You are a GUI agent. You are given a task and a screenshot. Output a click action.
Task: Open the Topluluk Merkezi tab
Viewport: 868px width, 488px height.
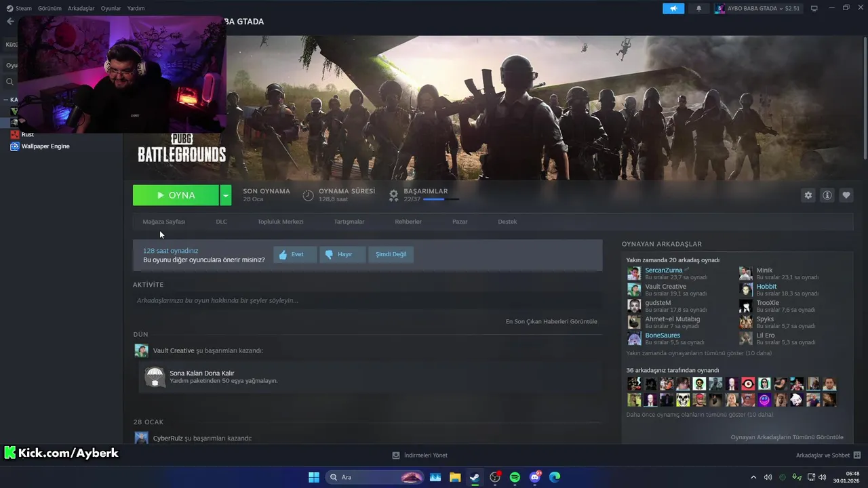point(281,222)
